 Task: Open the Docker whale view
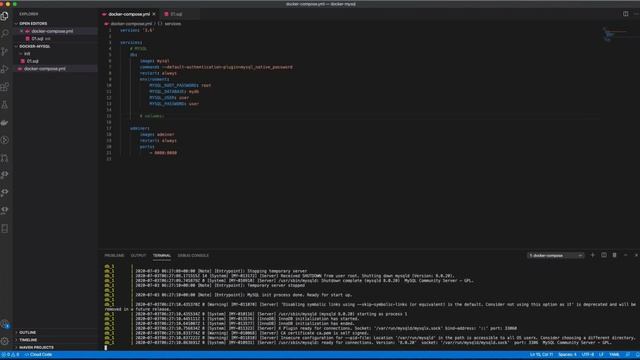point(5,122)
